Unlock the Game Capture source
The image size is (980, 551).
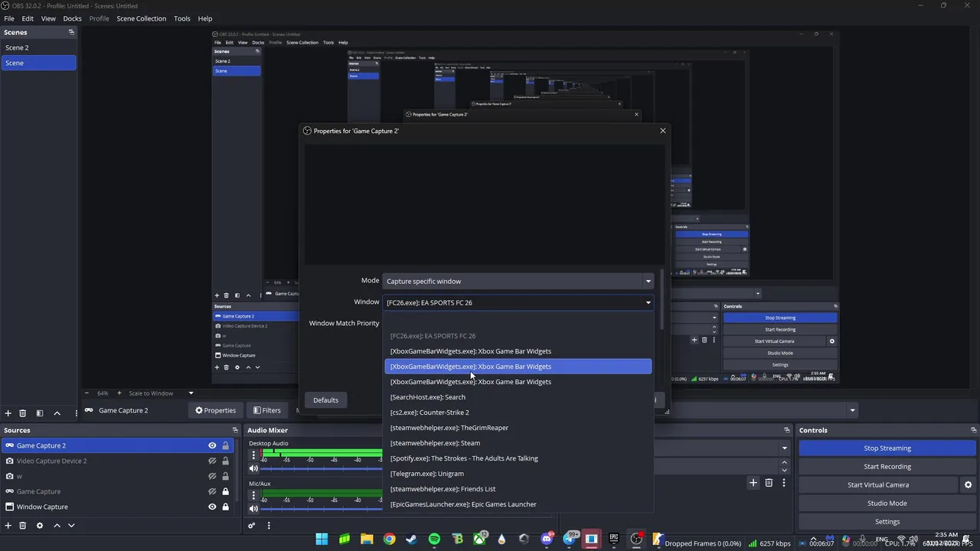pyautogui.click(x=225, y=491)
